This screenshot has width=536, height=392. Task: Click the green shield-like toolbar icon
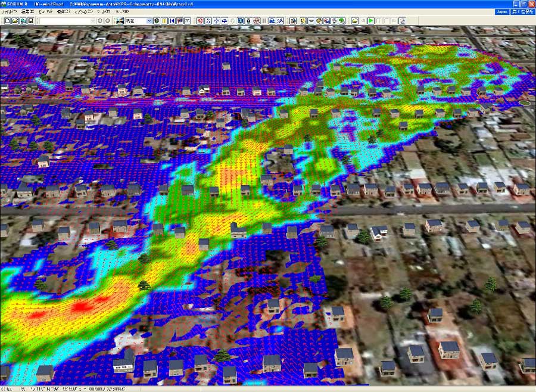point(157,21)
